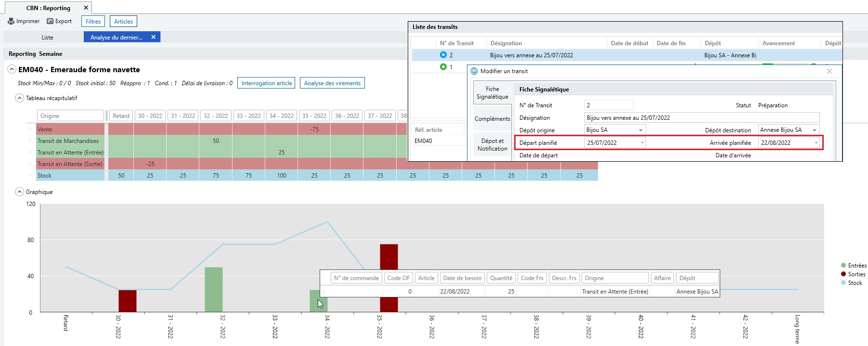Close the CBN : Reporting tab
Screen dimensions: 868x346
pyautogui.click(x=86, y=8)
